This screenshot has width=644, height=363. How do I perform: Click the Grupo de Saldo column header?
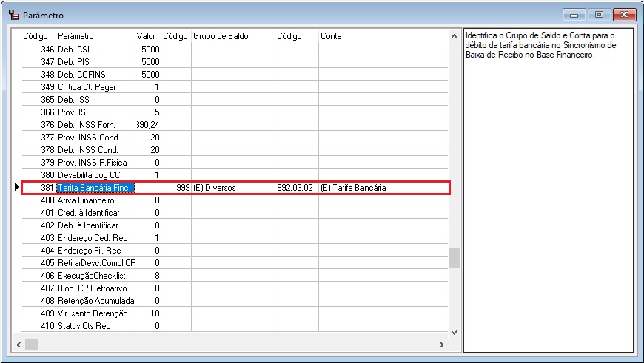click(232, 36)
